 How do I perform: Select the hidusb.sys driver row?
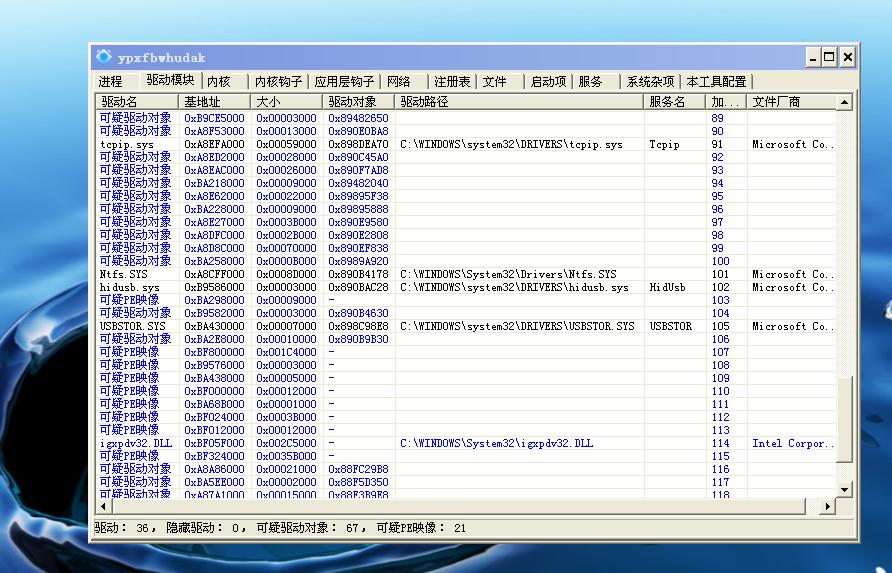[466, 287]
